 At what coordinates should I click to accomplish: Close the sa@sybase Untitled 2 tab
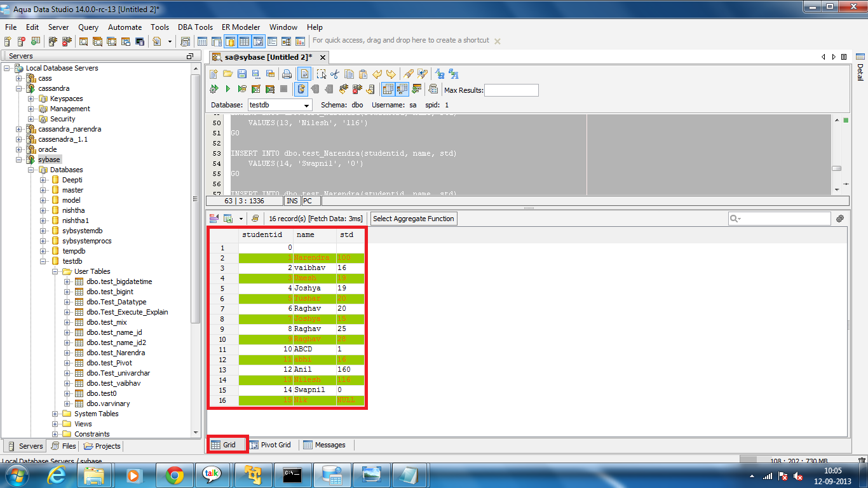(323, 57)
